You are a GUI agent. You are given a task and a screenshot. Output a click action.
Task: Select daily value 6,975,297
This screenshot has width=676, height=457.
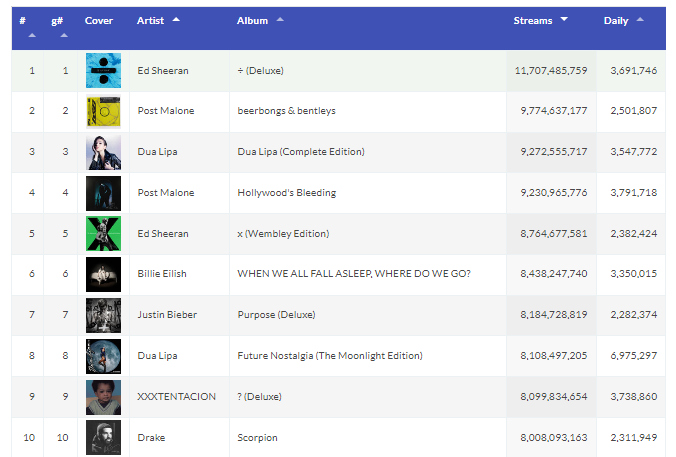click(x=634, y=356)
